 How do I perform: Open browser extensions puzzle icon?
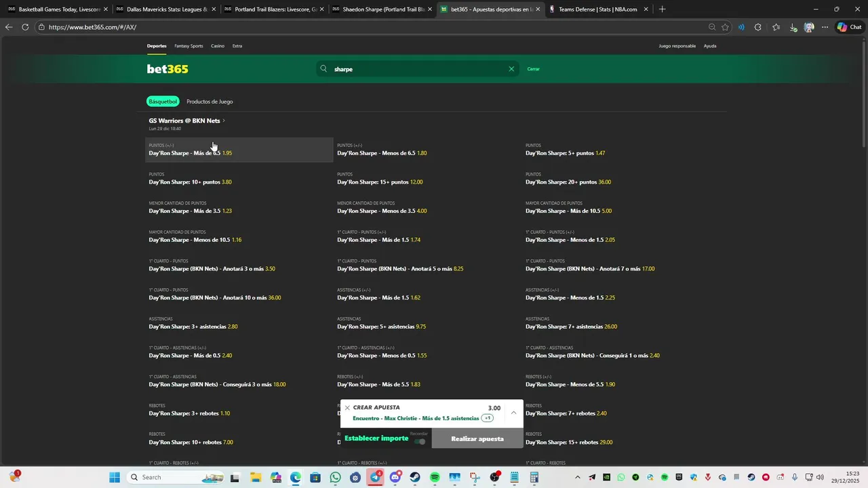pos(758,27)
